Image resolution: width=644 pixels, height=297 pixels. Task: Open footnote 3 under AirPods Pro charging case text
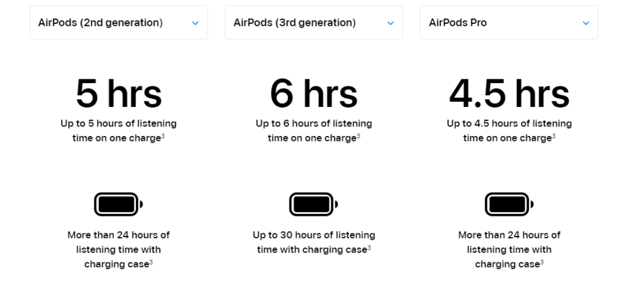click(x=541, y=262)
